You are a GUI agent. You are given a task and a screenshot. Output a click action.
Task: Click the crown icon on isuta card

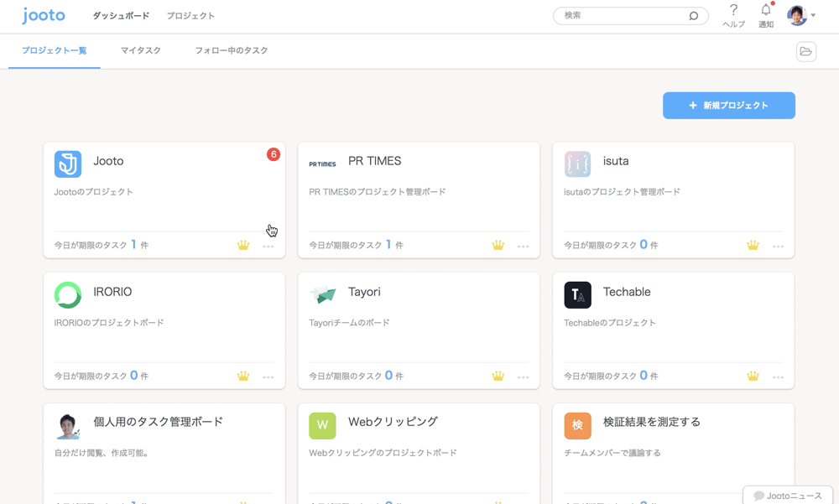753,246
